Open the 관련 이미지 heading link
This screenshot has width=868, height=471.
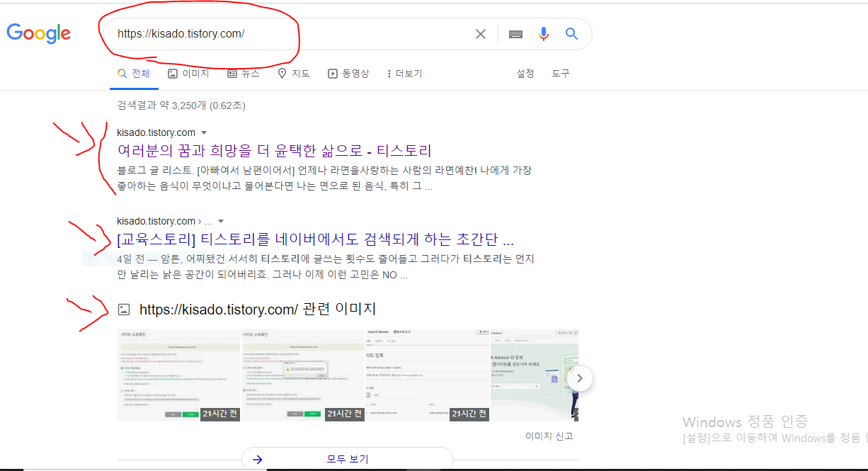coord(258,310)
